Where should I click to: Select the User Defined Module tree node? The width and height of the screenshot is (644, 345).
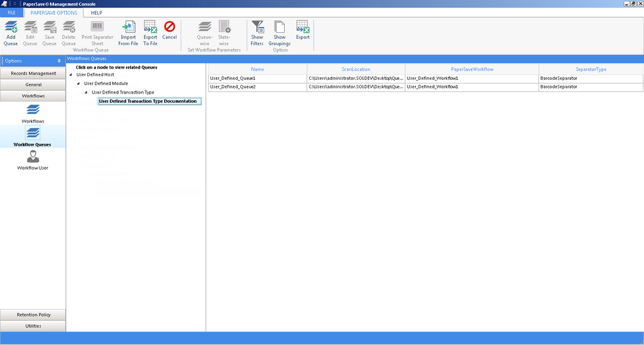click(106, 84)
